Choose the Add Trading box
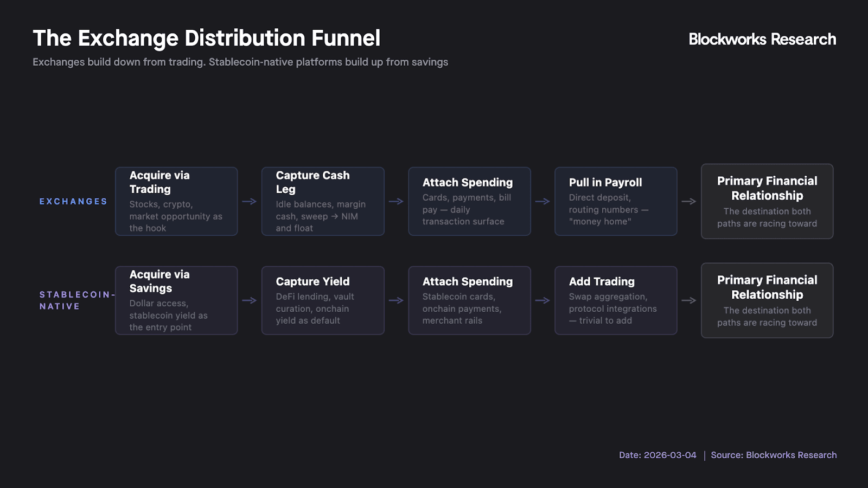 point(616,300)
